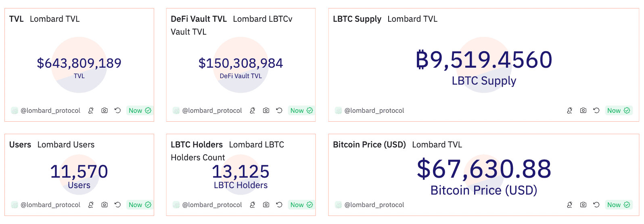Click the Now status badge on TVL card
644x224 pixels.
pos(140,110)
